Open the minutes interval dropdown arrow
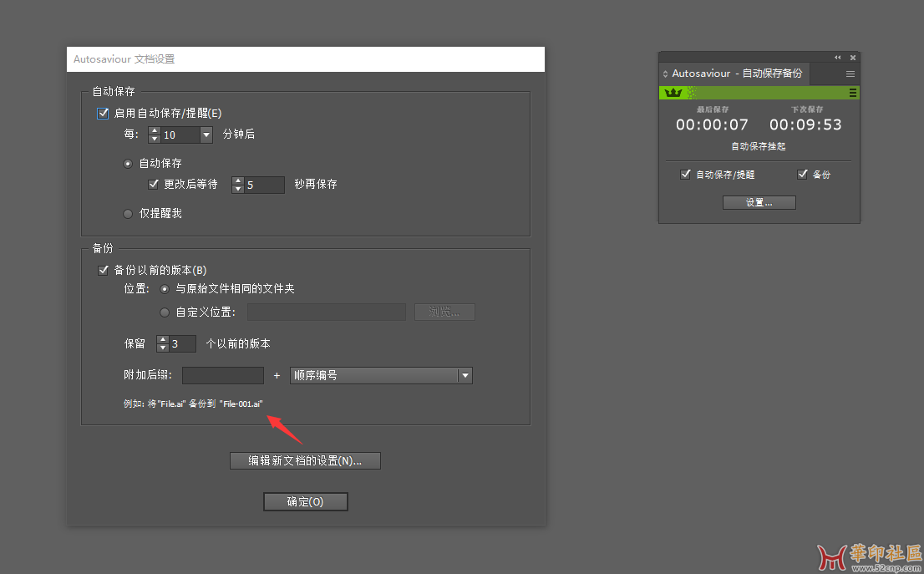 coord(206,135)
